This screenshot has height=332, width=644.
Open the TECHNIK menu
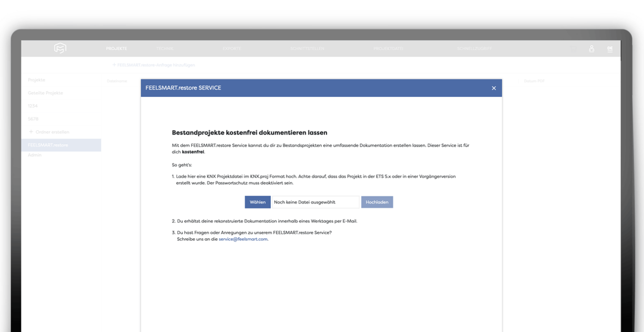165,49
